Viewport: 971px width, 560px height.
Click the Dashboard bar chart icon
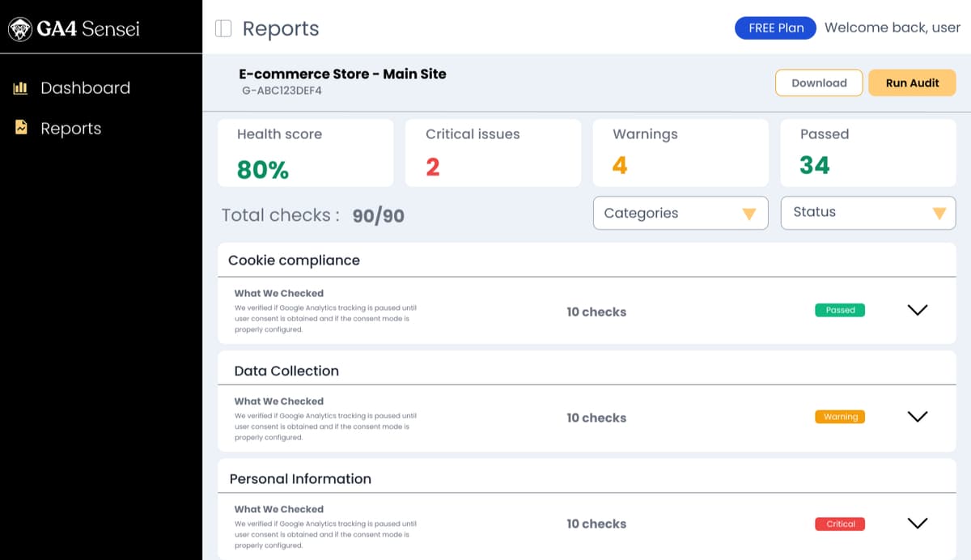[x=21, y=88]
